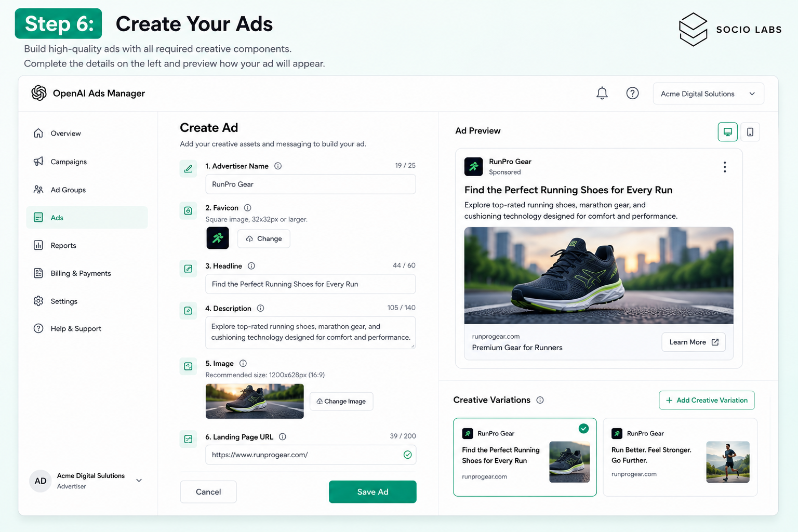Viewport: 798px width, 532px height.
Task: Click the AD avatar circle
Action: 41,481
